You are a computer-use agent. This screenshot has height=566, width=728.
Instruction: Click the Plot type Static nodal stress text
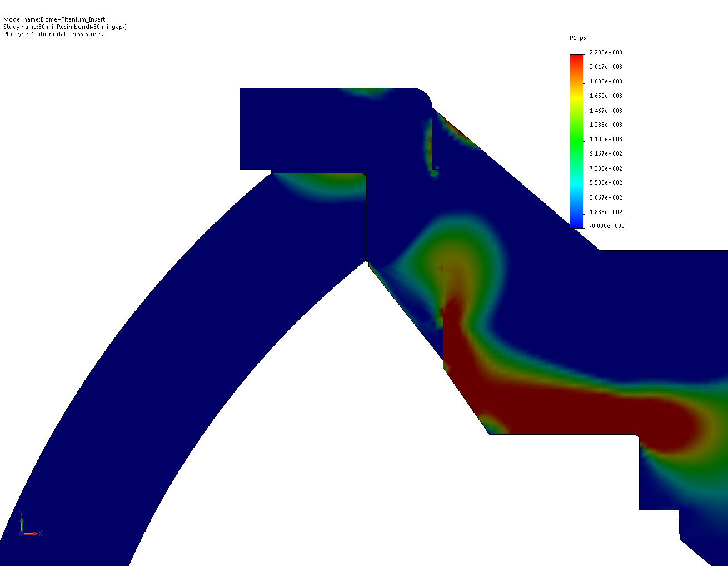coord(54,34)
